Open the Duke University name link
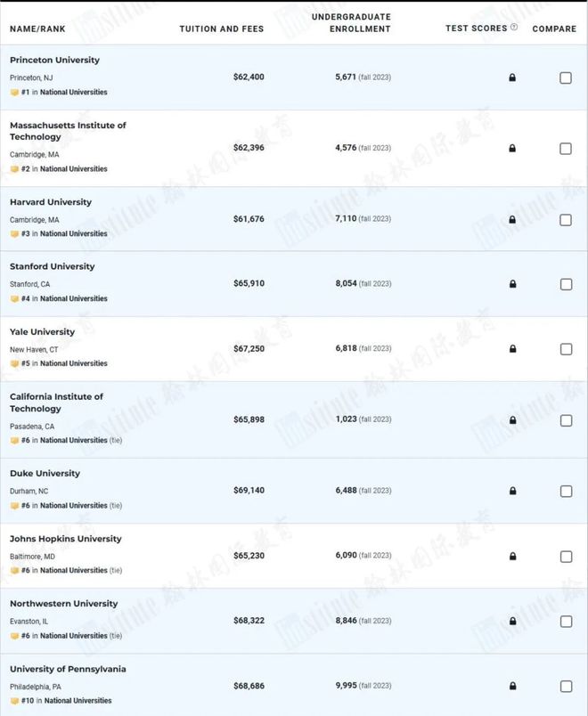 [45, 474]
